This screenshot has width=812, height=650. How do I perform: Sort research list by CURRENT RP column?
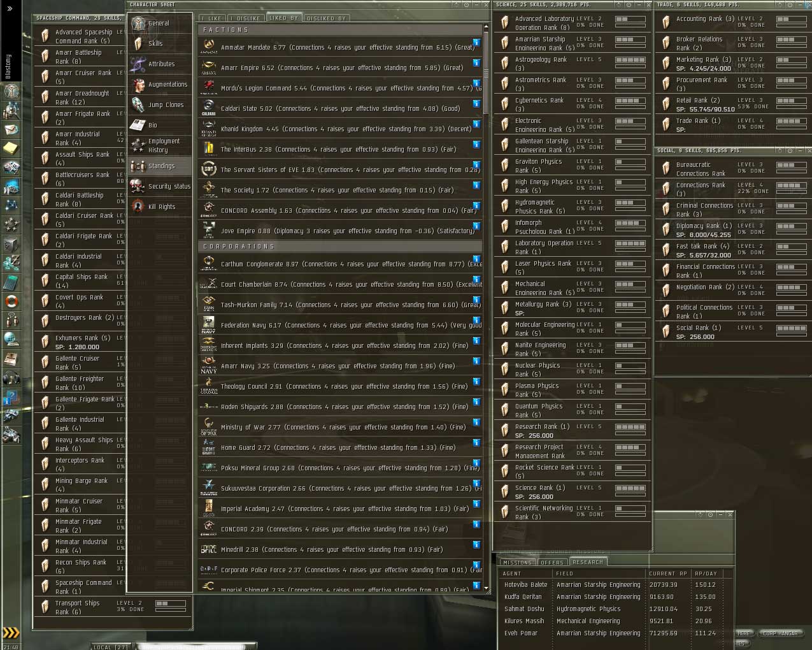[x=669, y=573]
